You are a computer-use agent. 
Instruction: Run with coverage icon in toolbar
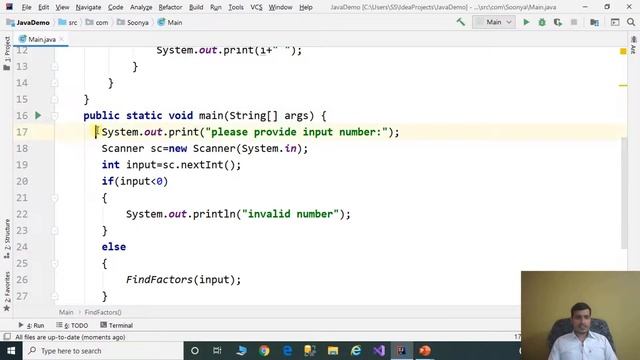click(x=558, y=22)
